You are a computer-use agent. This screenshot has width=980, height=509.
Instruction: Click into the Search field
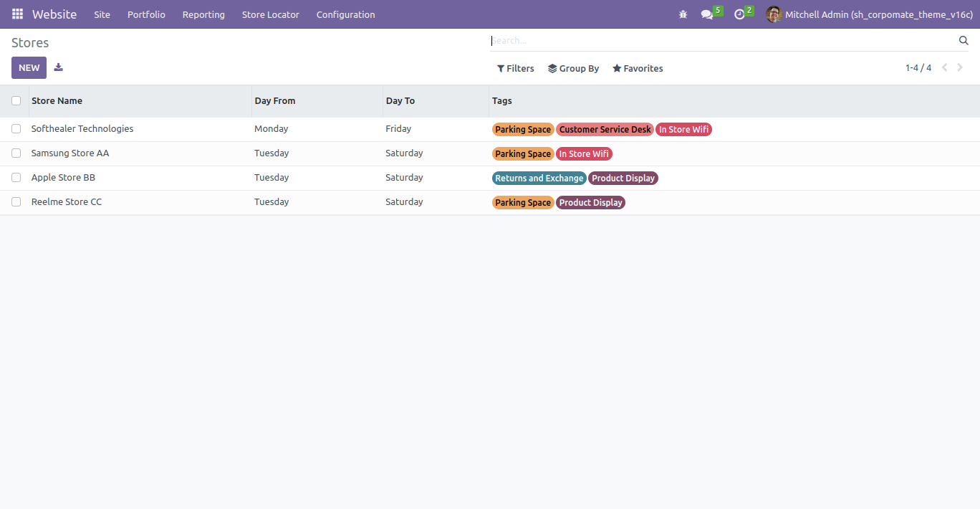click(x=724, y=41)
